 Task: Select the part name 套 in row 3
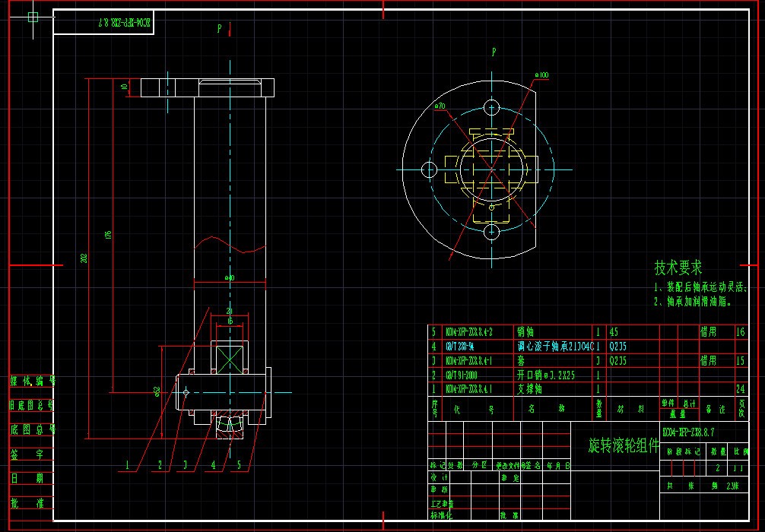522,361
